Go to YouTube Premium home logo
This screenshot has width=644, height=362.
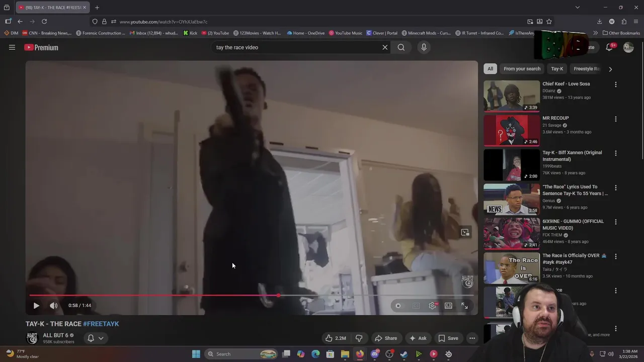coord(41,47)
